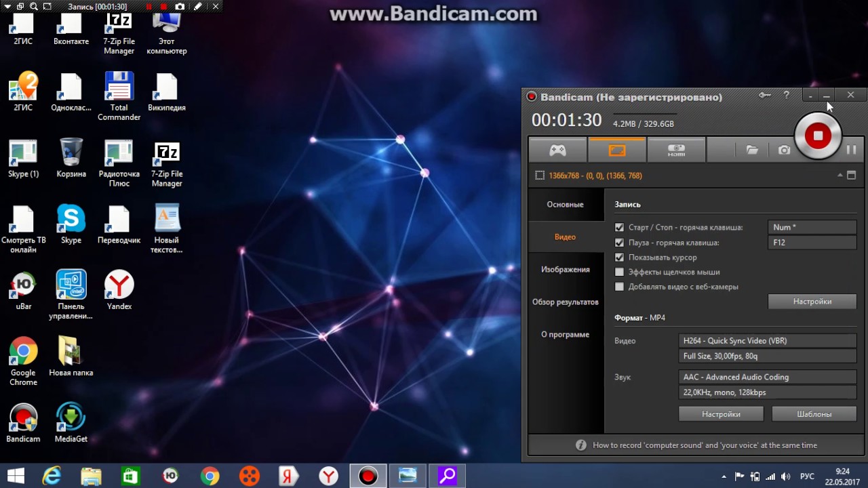This screenshot has width=868, height=488.
Task: Click the F12 pause hotkey field
Action: click(812, 243)
